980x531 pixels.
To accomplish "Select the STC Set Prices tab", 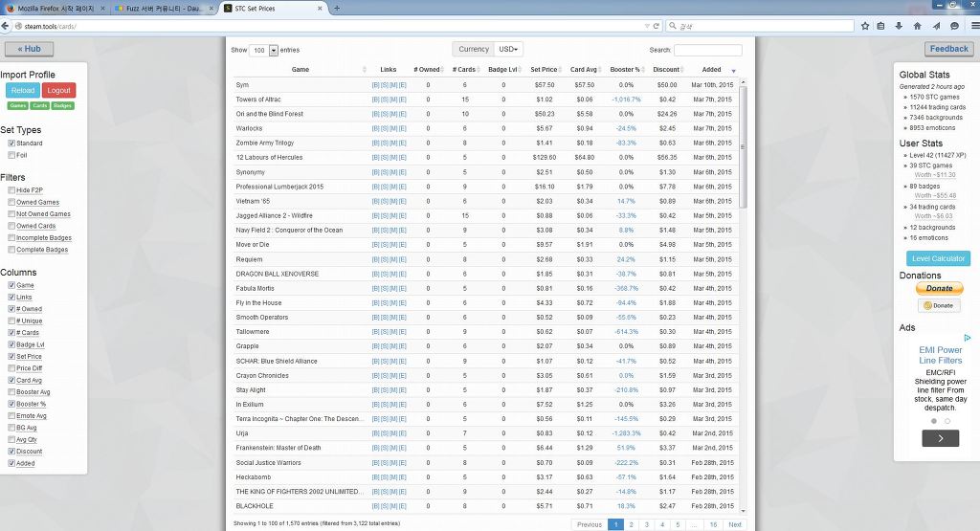I will (x=273, y=9).
